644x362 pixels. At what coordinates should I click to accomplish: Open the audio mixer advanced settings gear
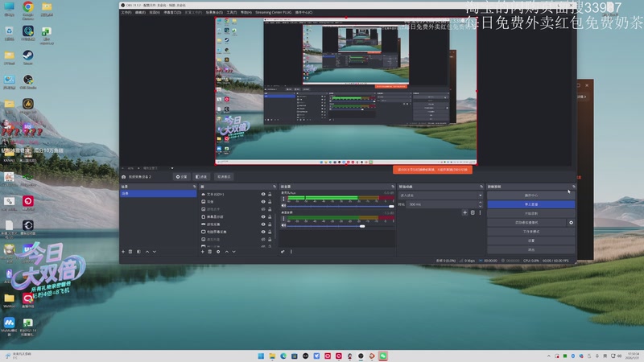(283, 252)
